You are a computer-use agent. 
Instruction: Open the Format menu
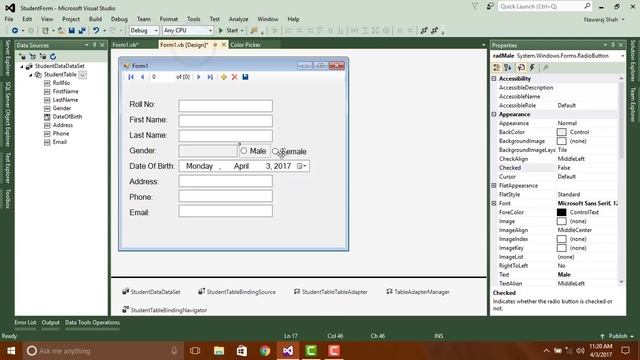(169, 19)
